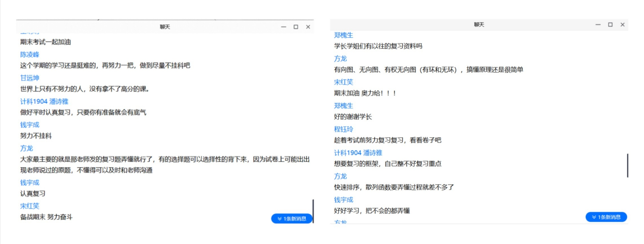The width and height of the screenshot is (644, 244).
Task: Open sender name 程钰玲 in right chat
Action: point(343,129)
